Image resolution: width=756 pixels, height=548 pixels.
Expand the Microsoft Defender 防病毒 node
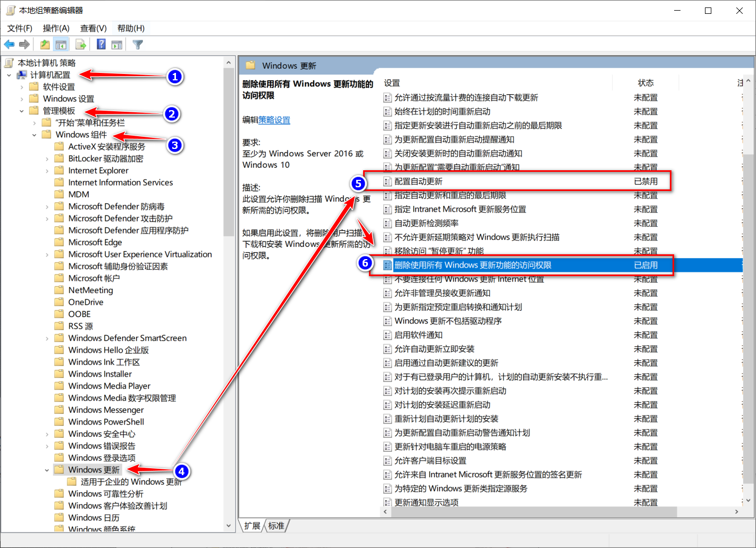(47, 206)
